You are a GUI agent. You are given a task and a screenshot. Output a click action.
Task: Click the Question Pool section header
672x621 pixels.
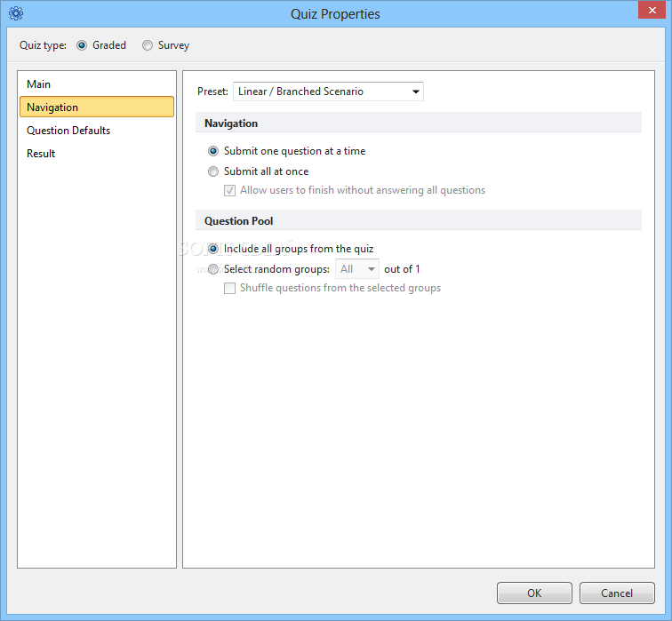coord(419,221)
